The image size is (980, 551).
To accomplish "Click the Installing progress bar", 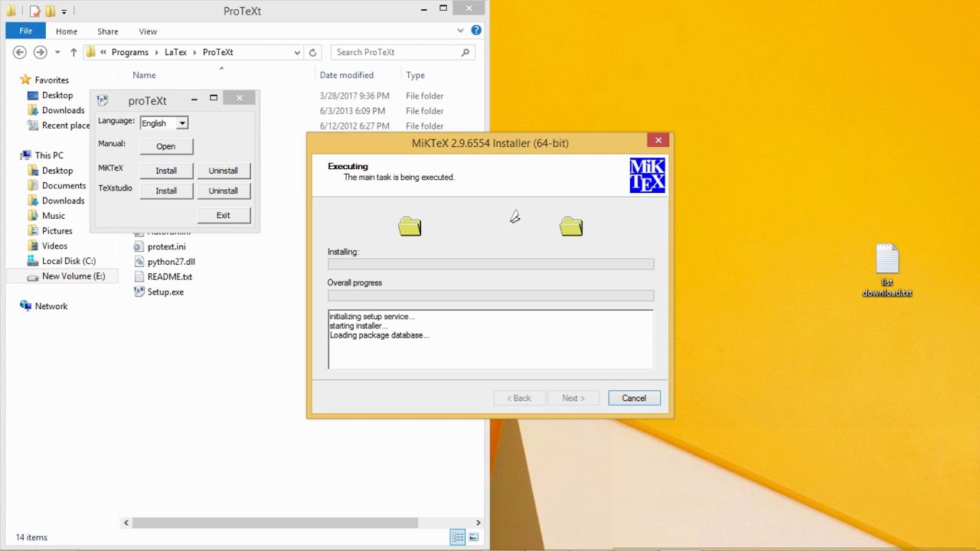I will pyautogui.click(x=491, y=264).
